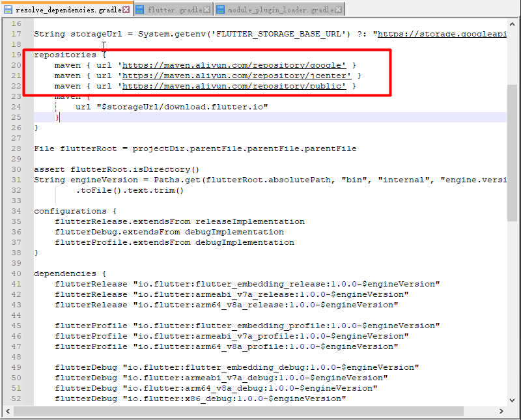Click the storage.googleapis URL on line 17
This screenshot has height=420, width=521.
click(442, 34)
